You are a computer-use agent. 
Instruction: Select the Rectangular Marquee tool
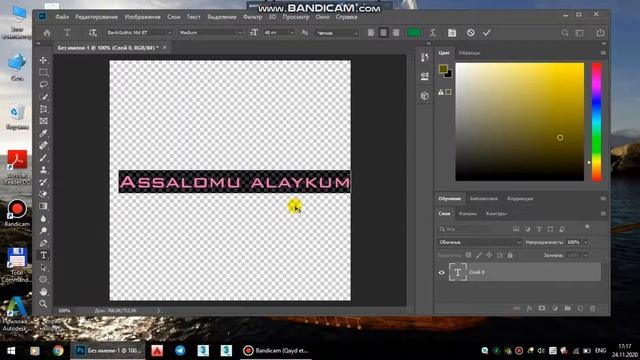(43, 73)
